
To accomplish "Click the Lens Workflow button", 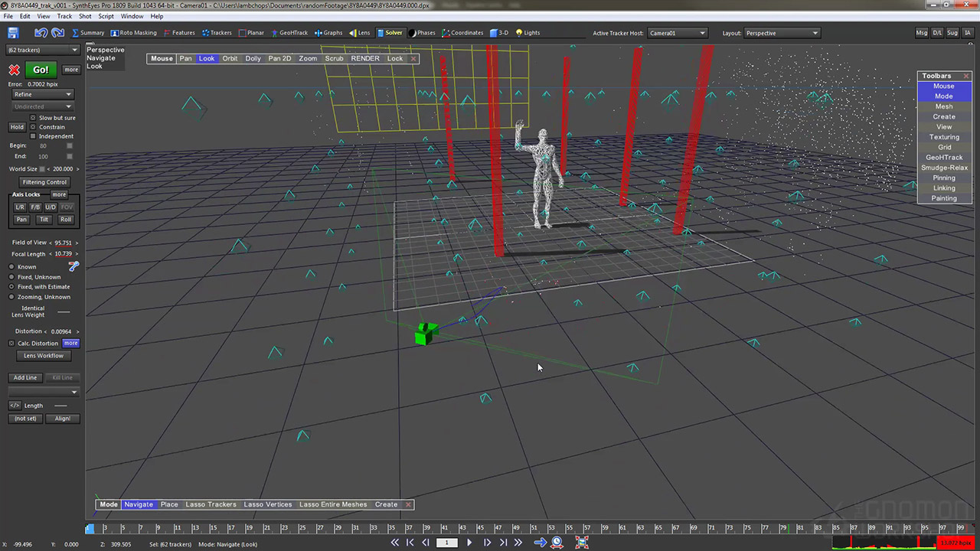I will pyautogui.click(x=44, y=356).
